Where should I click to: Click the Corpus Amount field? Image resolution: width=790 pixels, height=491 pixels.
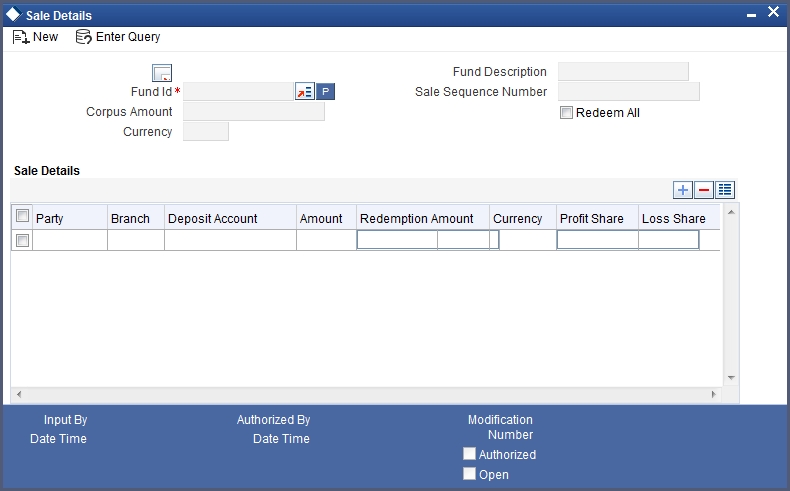tap(254, 112)
